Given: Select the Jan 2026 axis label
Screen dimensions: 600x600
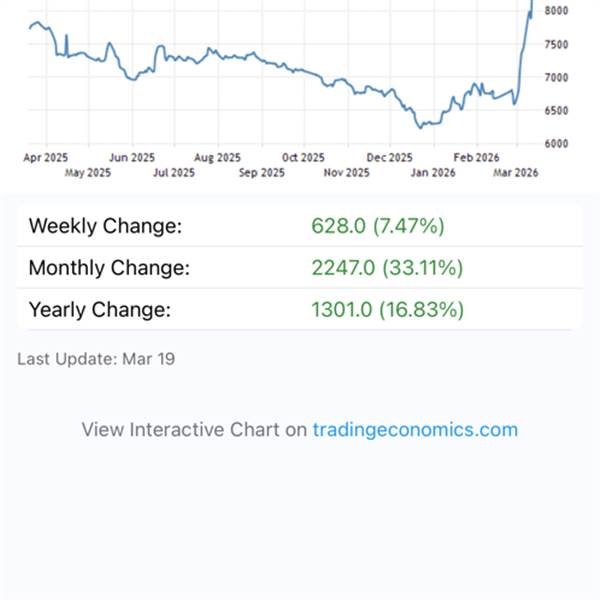Looking at the screenshot, I should tap(432, 172).
